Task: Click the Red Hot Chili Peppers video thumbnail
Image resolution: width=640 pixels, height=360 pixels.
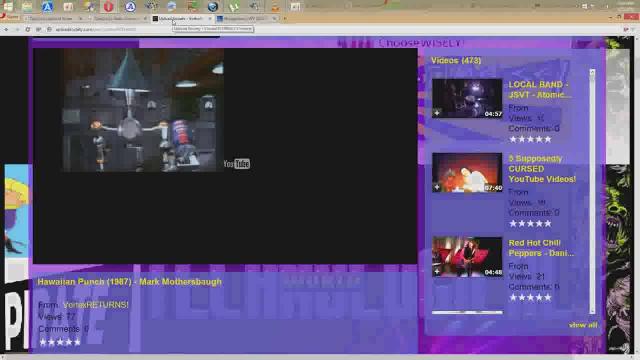Action: click(x=467, y=257)
